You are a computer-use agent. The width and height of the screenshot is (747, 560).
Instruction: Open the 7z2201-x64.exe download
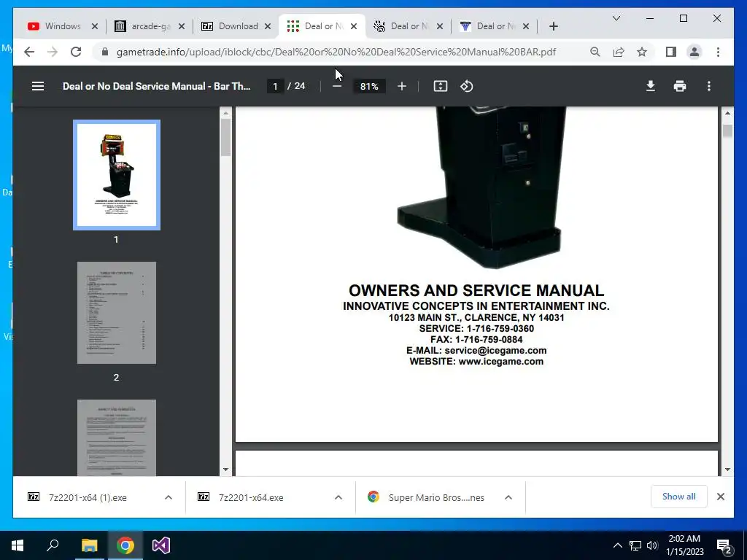pyautogui.click(x=251, y=497)
